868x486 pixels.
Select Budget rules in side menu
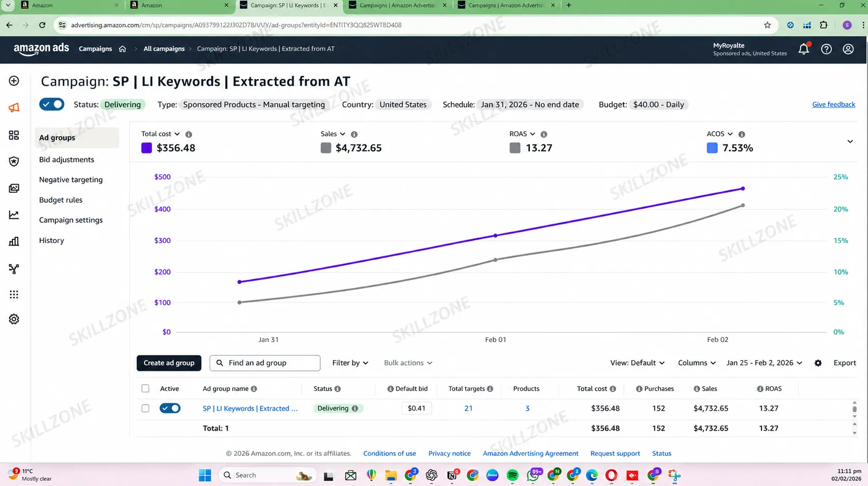pyautogui.click(x=61, y=200)
